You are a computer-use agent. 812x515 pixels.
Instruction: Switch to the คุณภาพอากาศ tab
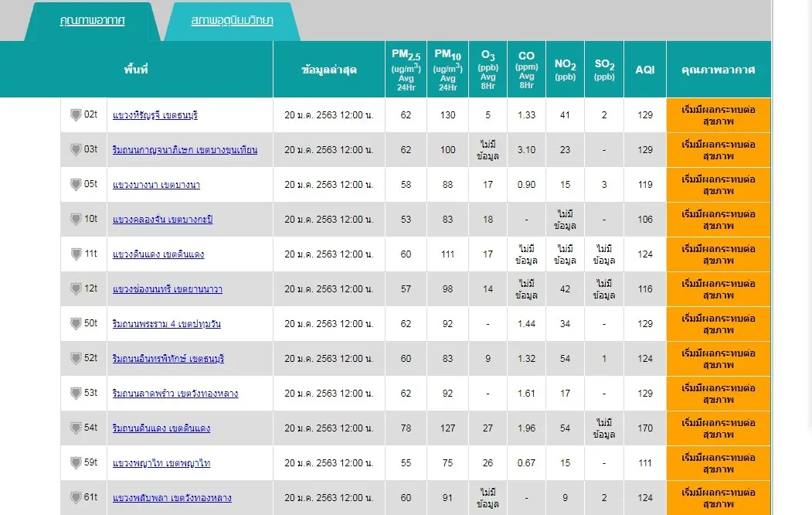[92, 21]
